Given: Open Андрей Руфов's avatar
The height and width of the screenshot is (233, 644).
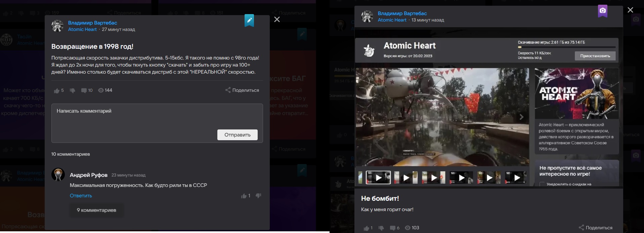Looking at the screenshot, I should (58, 174).
